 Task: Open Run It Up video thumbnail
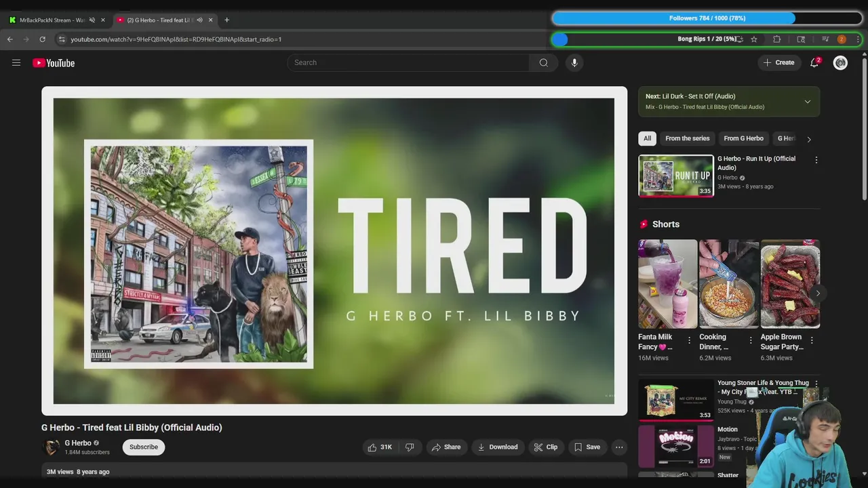(676, 176)
